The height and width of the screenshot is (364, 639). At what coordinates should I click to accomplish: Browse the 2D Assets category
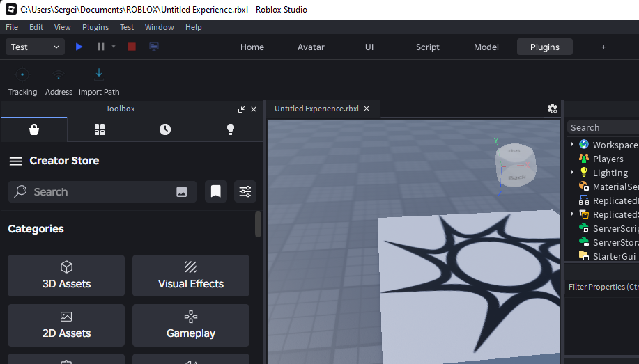point(66,325)
